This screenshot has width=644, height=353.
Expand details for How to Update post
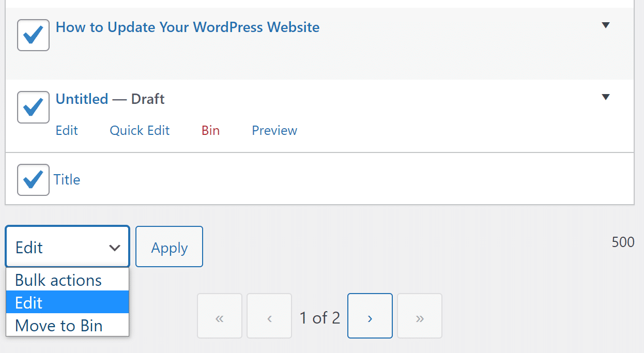(606, 25)
